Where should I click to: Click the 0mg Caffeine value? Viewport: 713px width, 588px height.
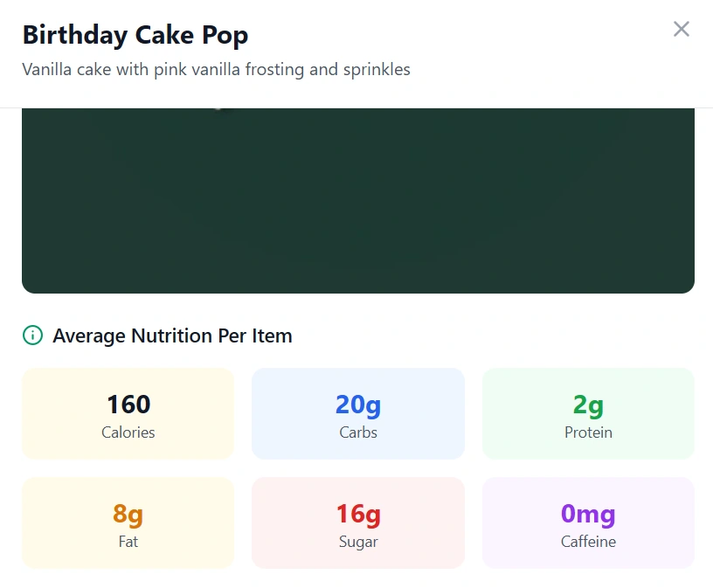click(x=587, y=514)
